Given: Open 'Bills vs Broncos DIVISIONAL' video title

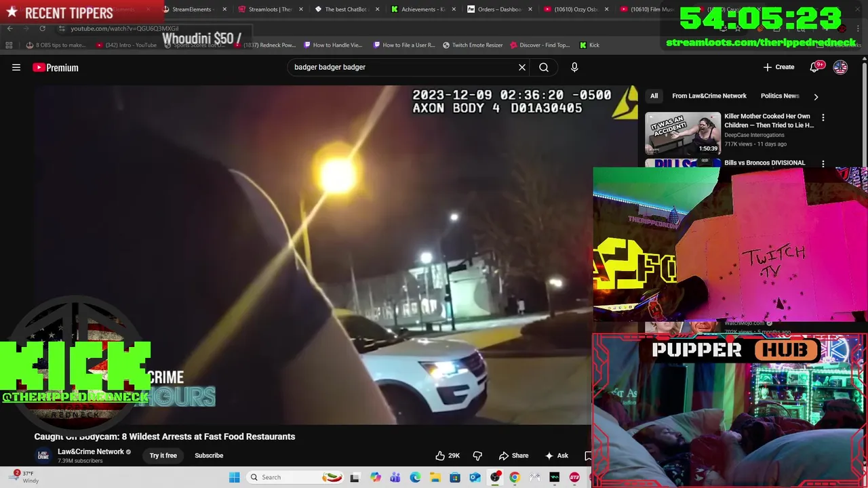Looking at the screenshot, I should [764, 163].
